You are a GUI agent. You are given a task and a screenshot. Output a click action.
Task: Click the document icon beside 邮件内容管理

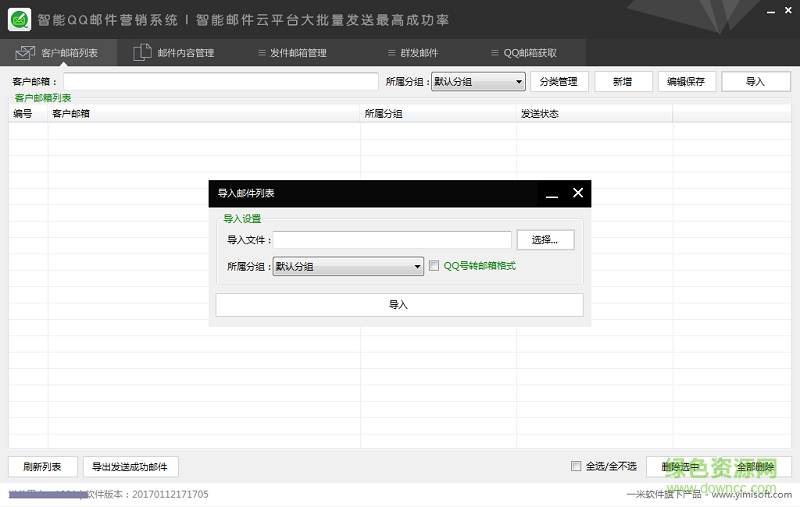coord(142,53)
